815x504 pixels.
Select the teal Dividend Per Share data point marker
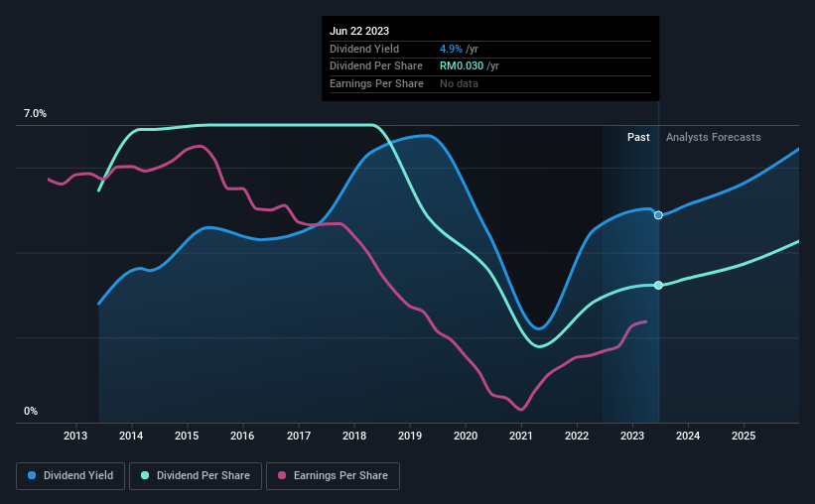[658, 286]
